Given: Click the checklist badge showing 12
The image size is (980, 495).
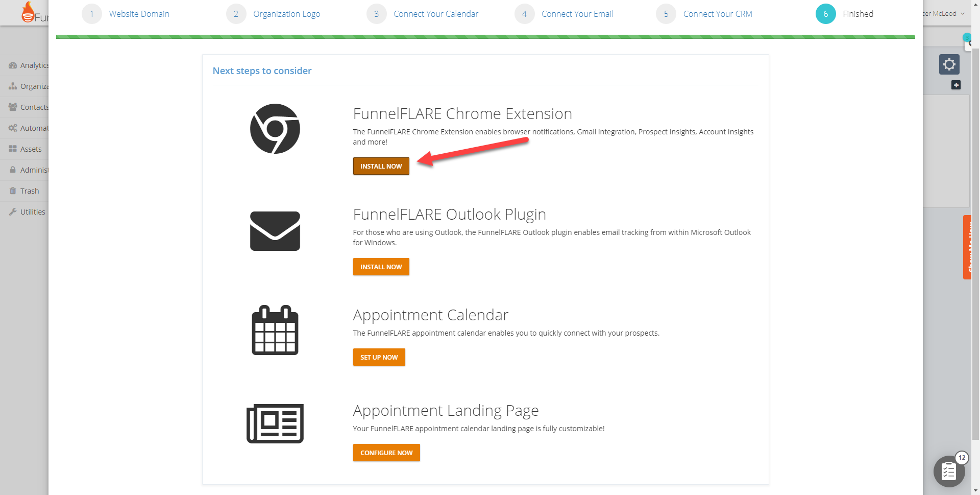Looking at the screenshot, I should [x=962, y=458].
